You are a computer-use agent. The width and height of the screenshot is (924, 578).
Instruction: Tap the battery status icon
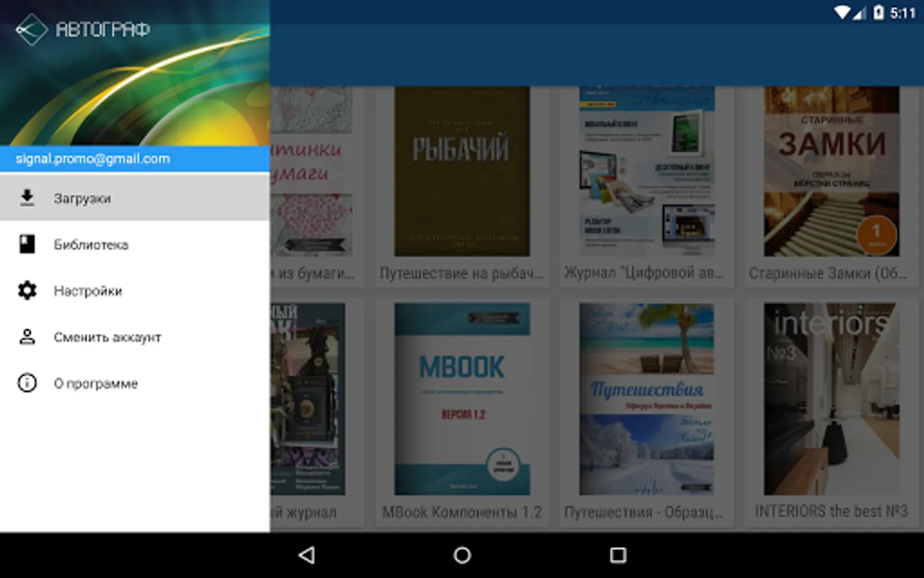878,12
